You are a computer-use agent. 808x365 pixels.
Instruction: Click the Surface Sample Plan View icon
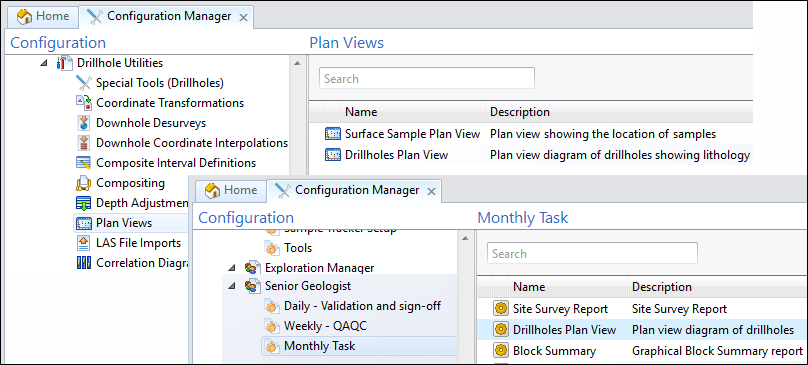tap(333, 134)
